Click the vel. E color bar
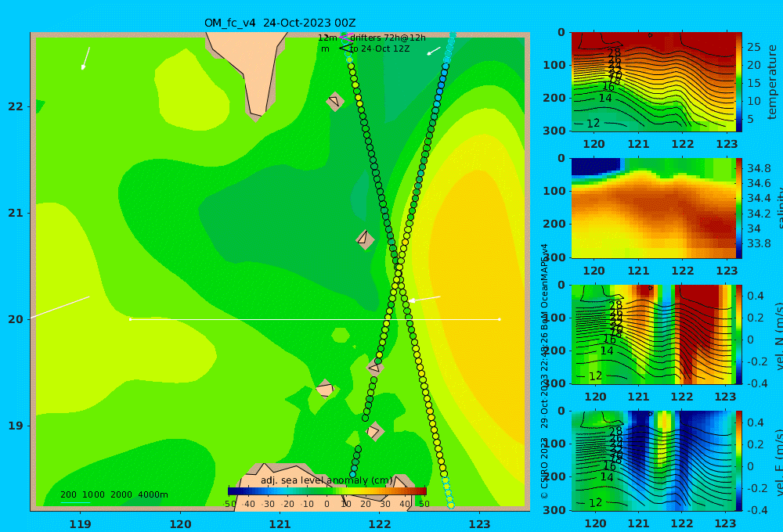 coord(739,461)
